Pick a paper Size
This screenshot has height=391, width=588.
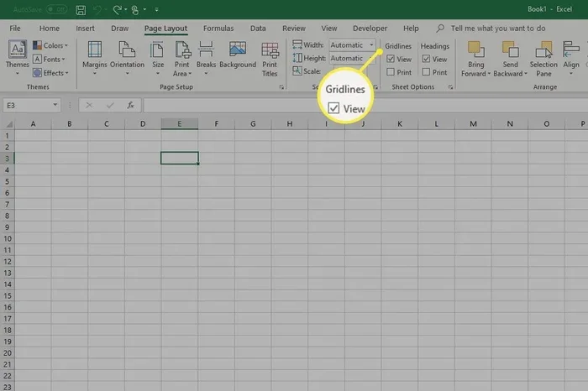coord(158,59)
